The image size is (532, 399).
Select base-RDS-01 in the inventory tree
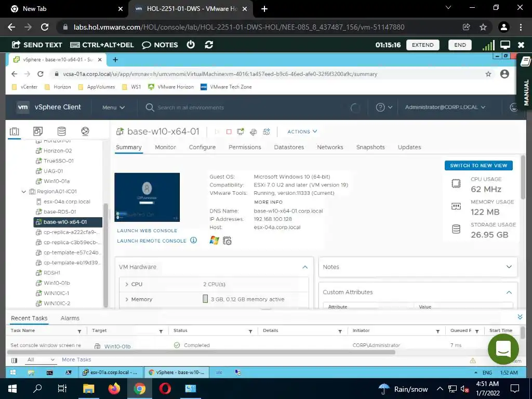pos(60,212)
